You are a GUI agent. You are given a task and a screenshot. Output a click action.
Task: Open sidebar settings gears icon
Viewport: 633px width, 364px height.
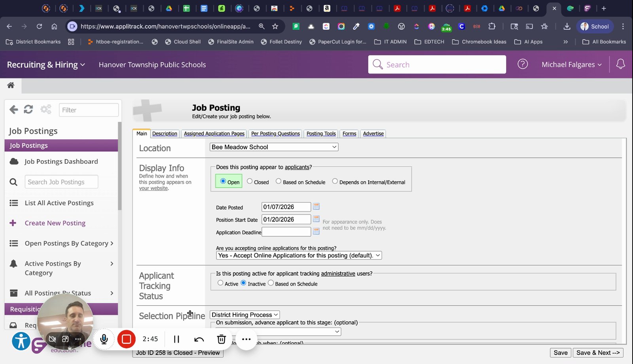[46, 110]
